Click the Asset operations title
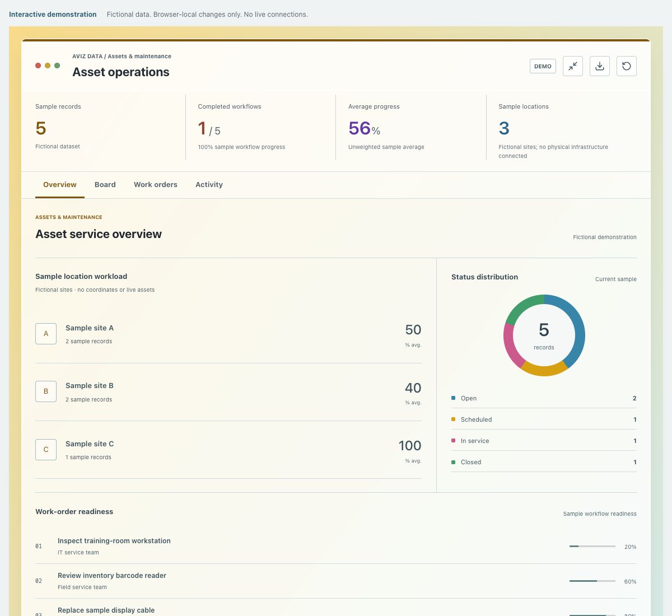This screenshot has height=616, width=672. click(121, 72)
